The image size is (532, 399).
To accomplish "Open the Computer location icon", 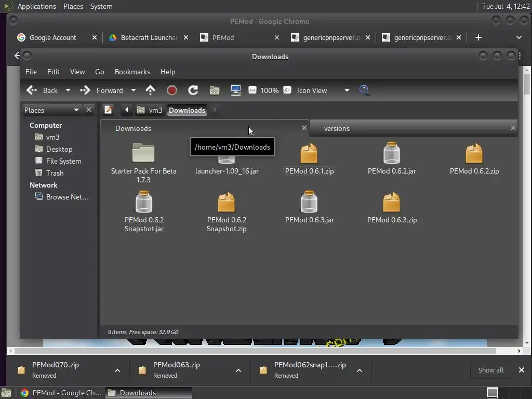I will pyautogui.click(x=236, y=90).
